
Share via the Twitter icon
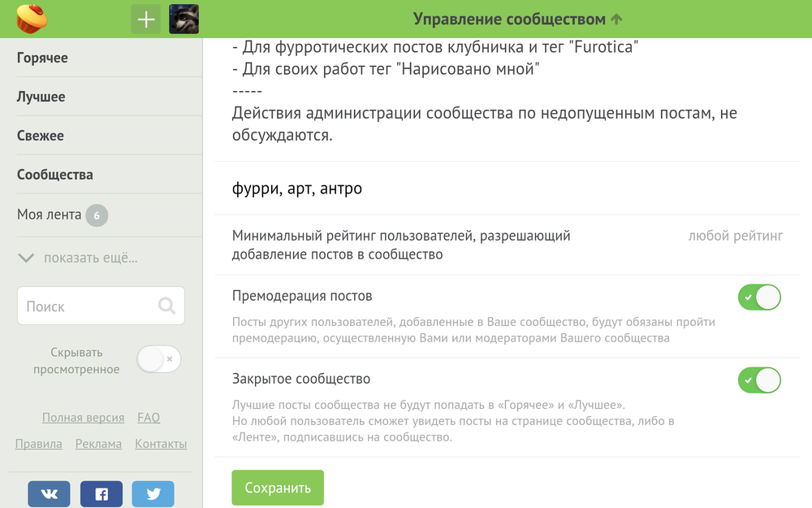[153, 494]
